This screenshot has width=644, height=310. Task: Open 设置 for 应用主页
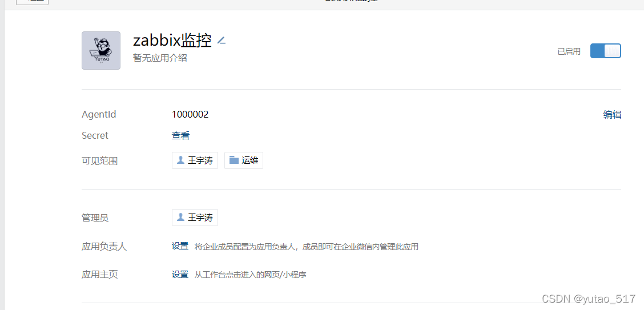pos(180,275)
